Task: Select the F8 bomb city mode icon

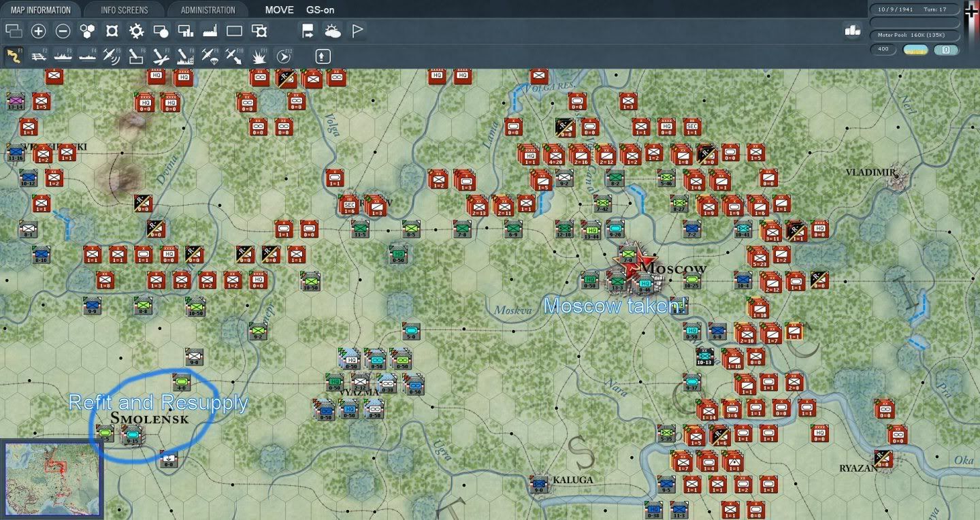Action: pyautogui.click(x=185, y=56)
